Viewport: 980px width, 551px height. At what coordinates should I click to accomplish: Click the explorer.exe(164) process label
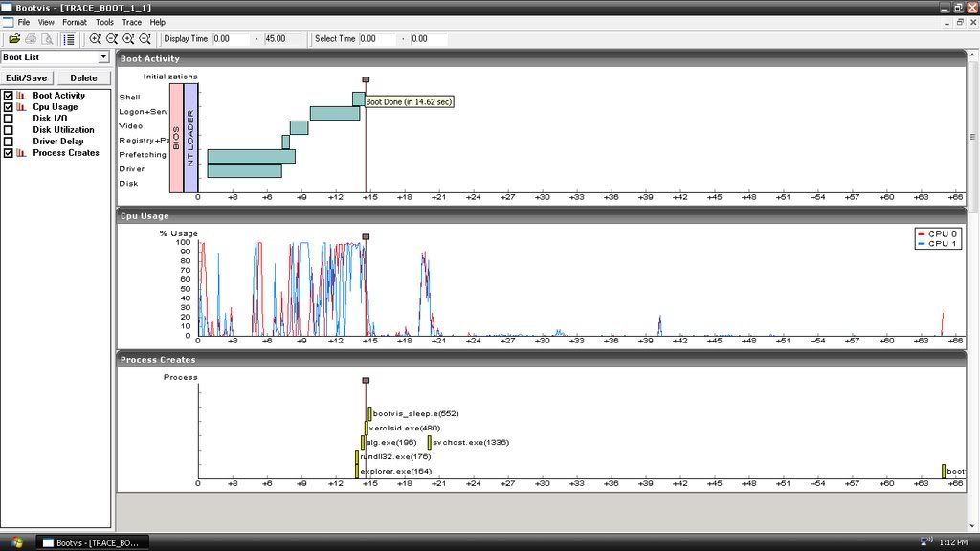395,471
